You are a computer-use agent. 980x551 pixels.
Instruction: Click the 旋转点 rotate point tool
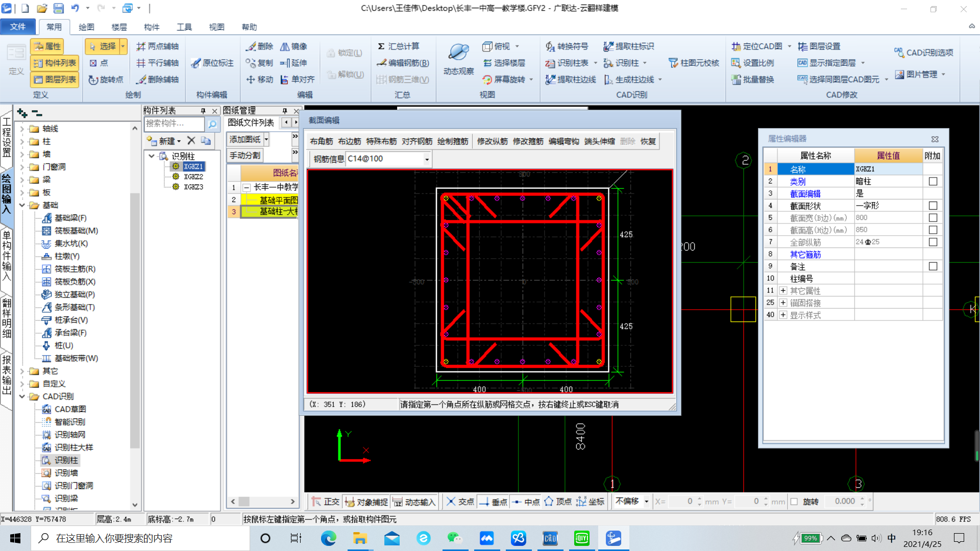[x=106, y=80]
